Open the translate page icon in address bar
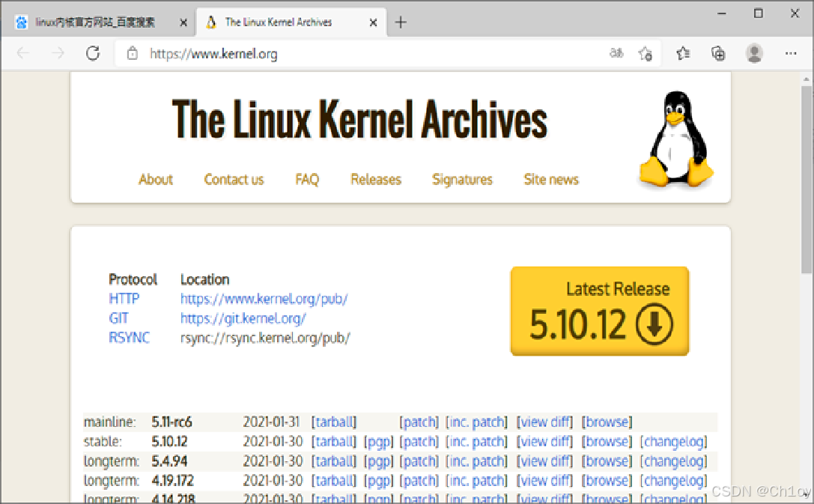 click(x=616, y=53)
